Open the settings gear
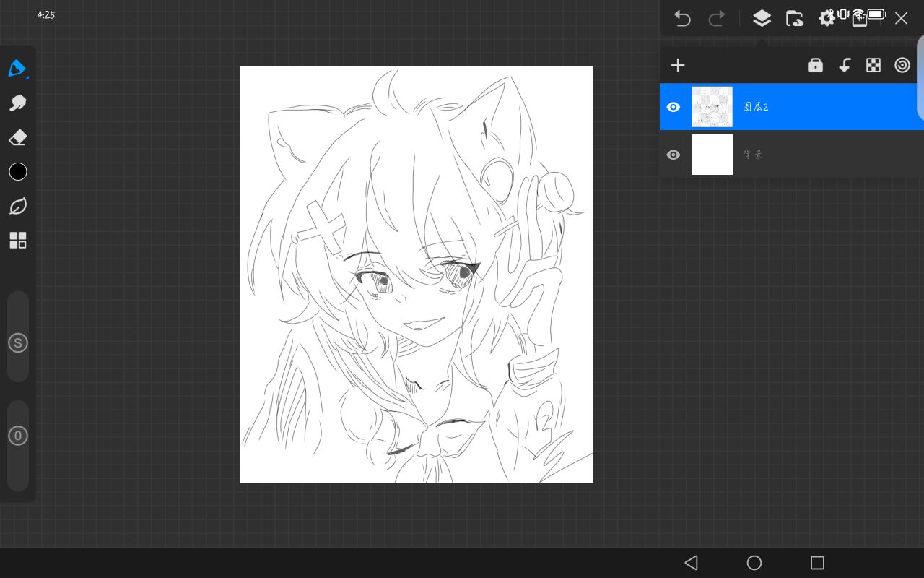Viewport: 924px width, 578px height. pos(827,19)
